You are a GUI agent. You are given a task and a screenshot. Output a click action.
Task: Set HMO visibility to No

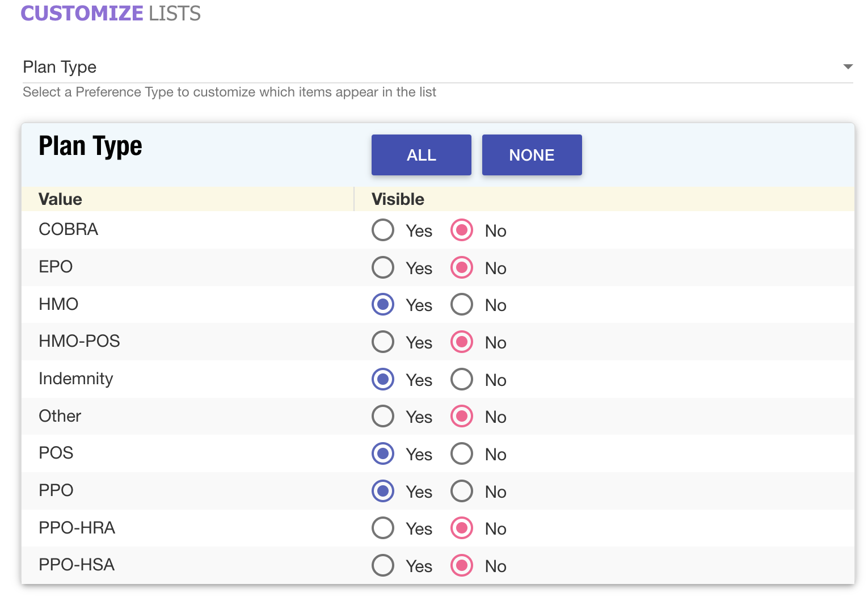462,305
